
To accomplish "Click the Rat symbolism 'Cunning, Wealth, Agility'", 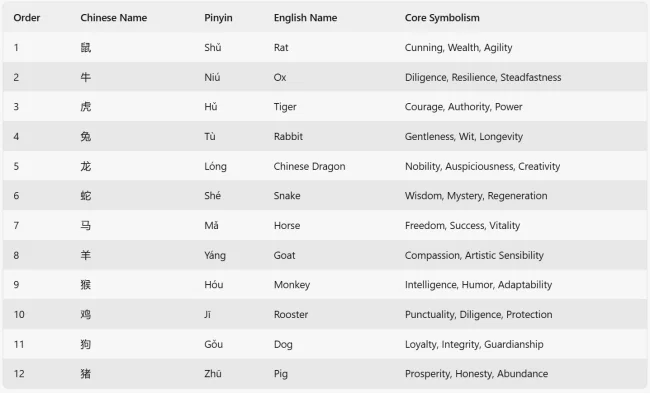I will (458, 48).
